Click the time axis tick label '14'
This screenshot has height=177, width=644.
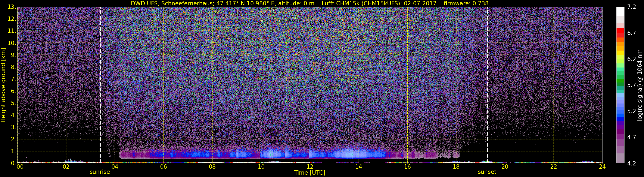click(358, 167)
